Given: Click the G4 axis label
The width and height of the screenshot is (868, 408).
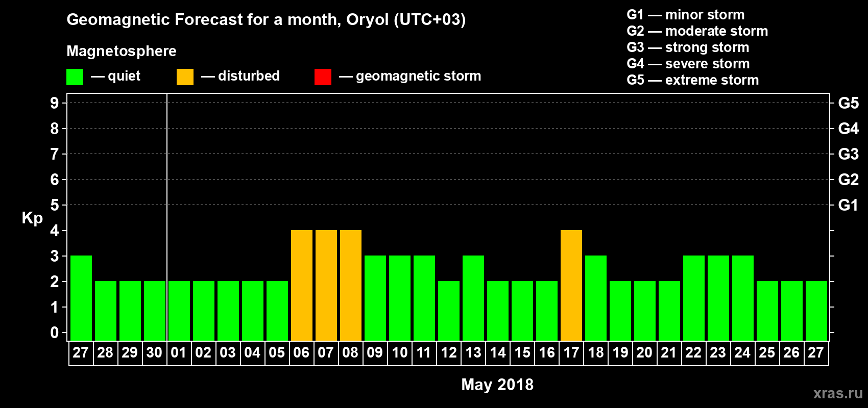Looking at the screenshot, I should point(849,129).
